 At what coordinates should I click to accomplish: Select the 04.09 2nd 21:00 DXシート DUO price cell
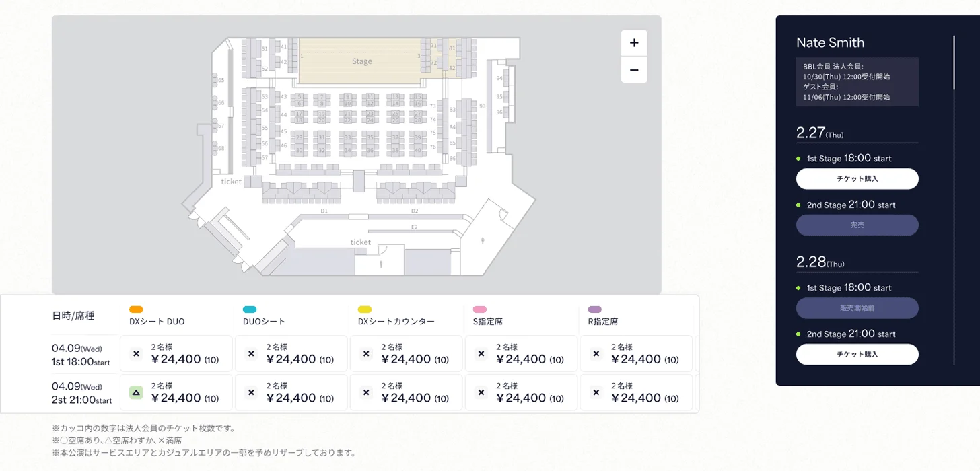click(x=177, y=393)
